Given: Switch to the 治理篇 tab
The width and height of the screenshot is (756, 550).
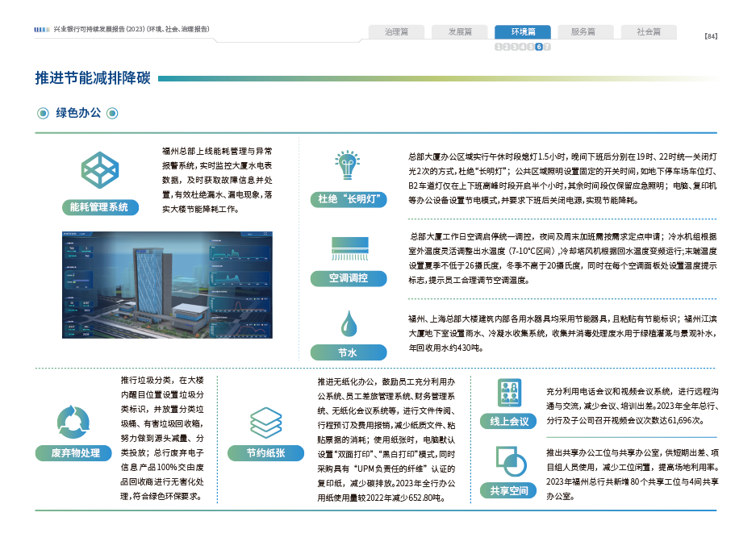Looking at the screenshot, I should pos(396,32).
